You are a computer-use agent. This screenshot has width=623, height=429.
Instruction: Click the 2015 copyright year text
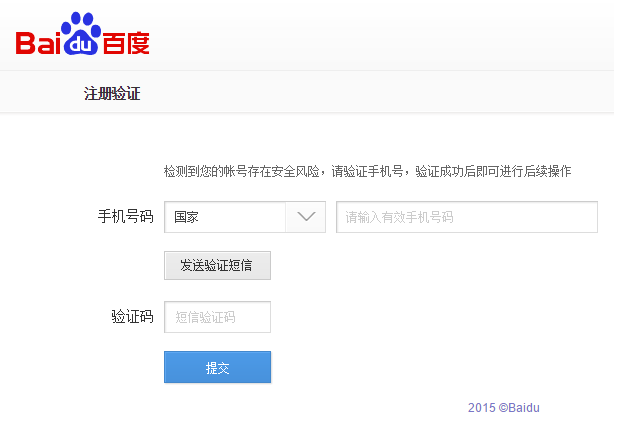tap(481, 408)
